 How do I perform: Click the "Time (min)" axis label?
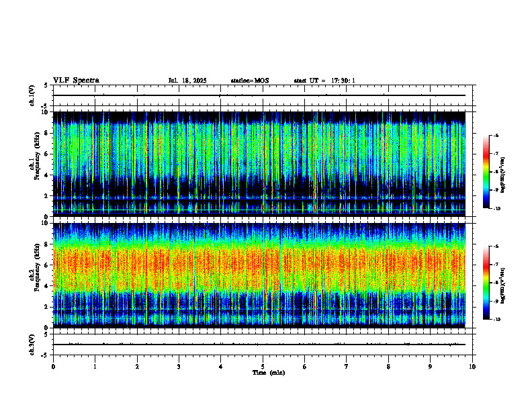tap(269, 373)
